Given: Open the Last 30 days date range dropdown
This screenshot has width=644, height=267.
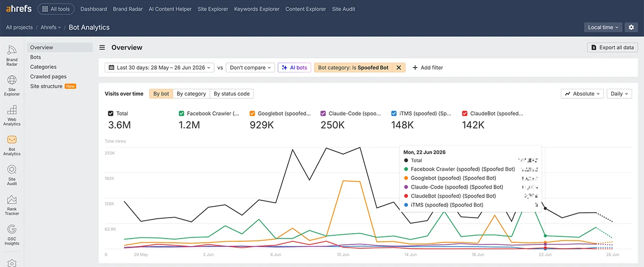Looking at the screenshot, I should click(160, 68).
